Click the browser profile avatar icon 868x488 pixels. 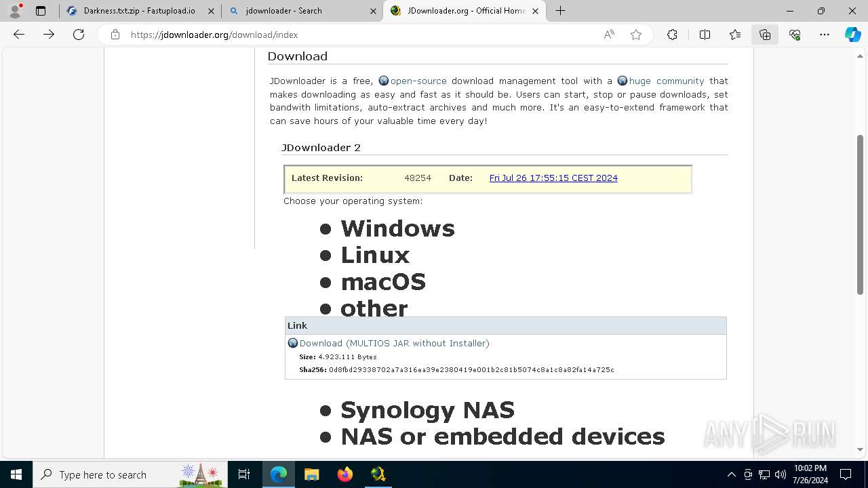pyautogui.click(x=15, y=11)
